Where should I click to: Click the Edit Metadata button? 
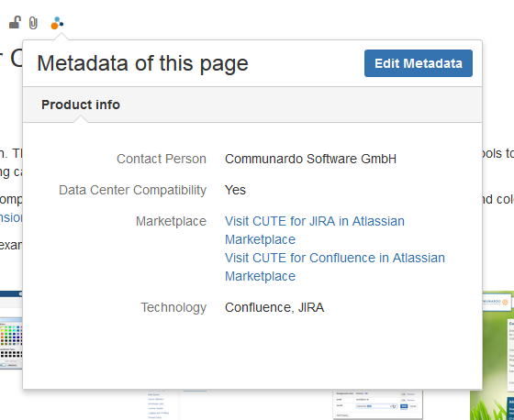click(419, 63)
